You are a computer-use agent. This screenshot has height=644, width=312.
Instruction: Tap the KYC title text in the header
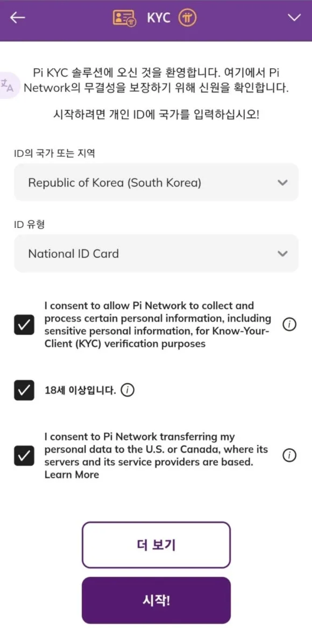158,17
